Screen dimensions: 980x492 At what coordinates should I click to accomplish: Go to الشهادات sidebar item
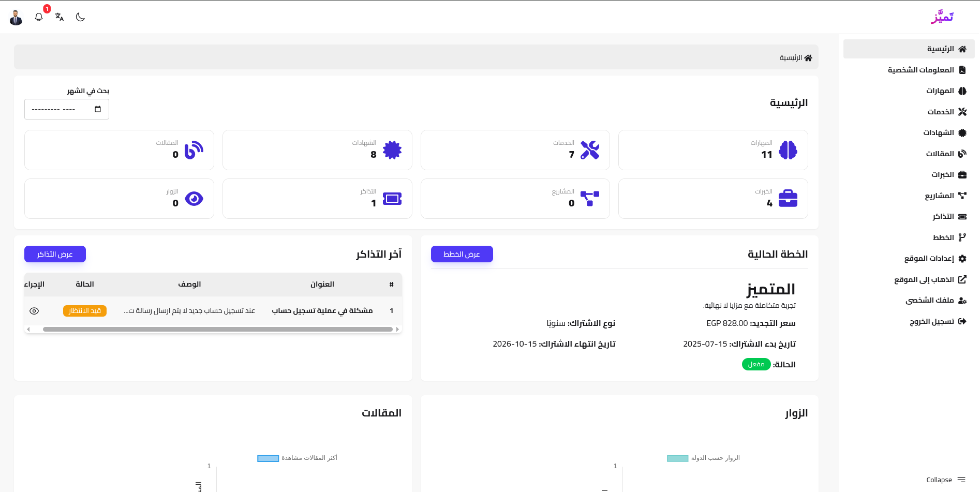click(x=939, y=133)
